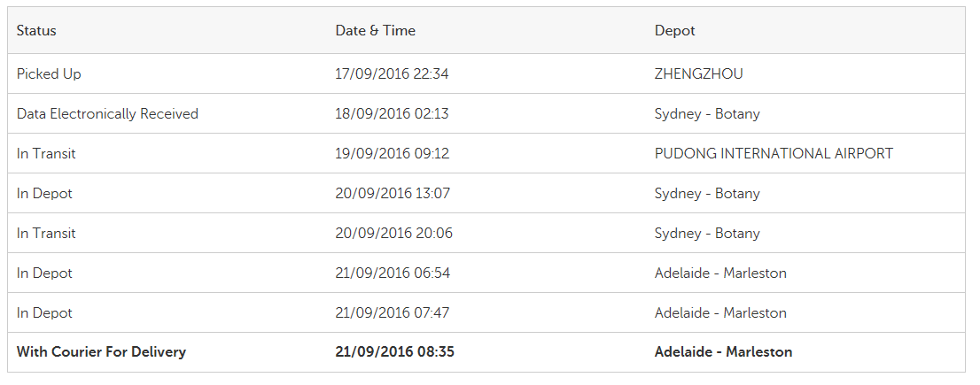Image resolution: width=980 pixels, height=385 pixels.
Task: Click the ZHENGZHOU depot cell
Action: [x=699, y=73]
